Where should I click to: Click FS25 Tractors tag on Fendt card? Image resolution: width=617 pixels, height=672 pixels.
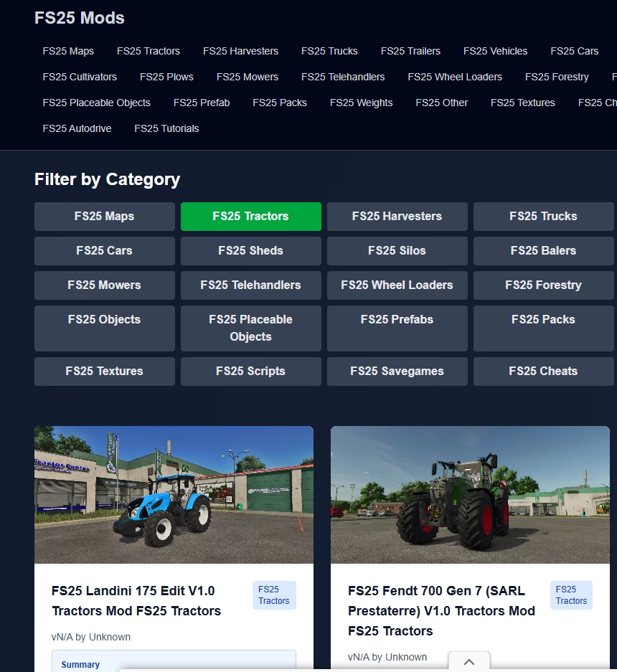(571, 595)
